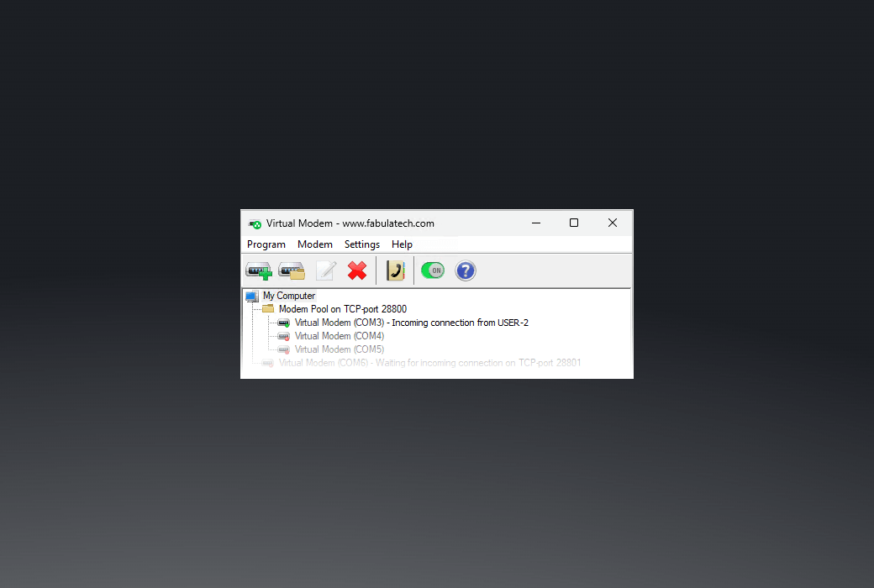Select My Computer tree node

point(288,296)
